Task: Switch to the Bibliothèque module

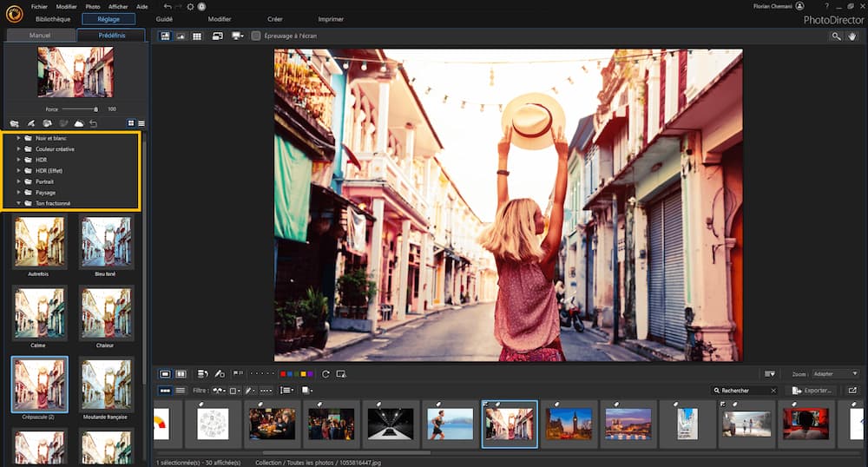Action: [x=53, y=19]
